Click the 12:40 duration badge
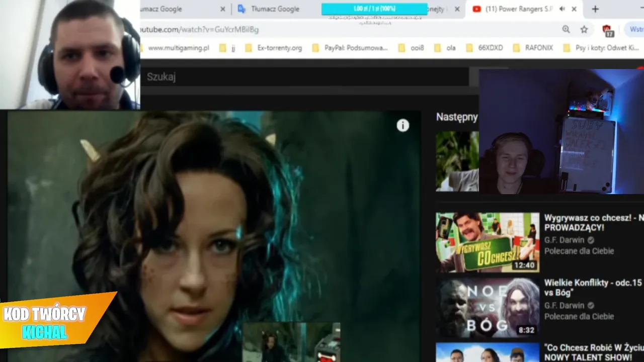The height and width of the screenshot is (362, 644). [525, 265]
